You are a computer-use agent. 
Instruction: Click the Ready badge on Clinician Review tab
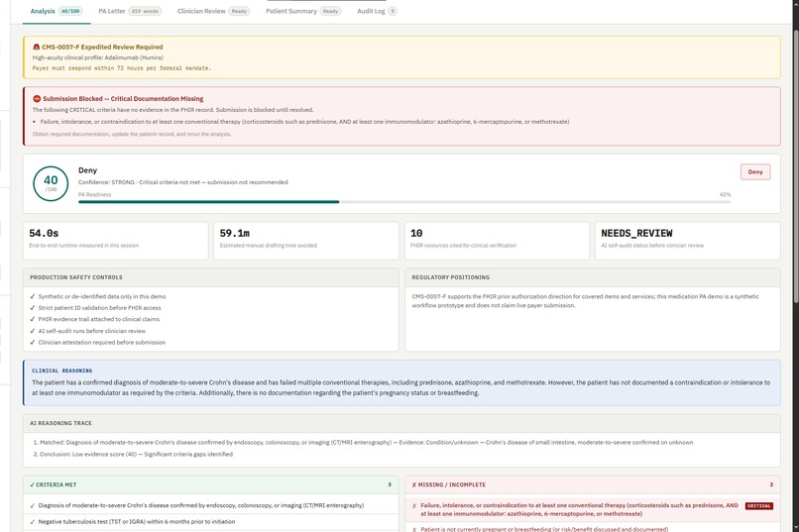239,11
